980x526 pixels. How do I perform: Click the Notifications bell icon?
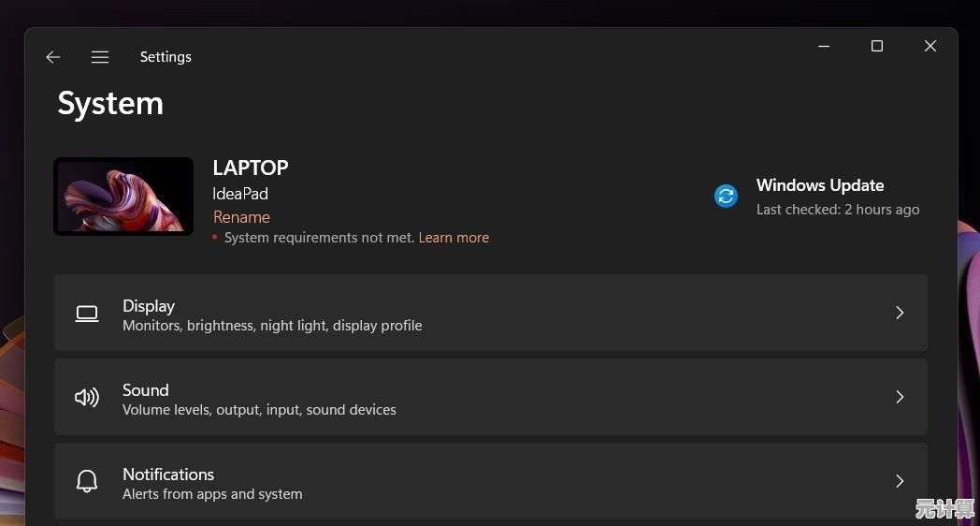pos(87,482)
